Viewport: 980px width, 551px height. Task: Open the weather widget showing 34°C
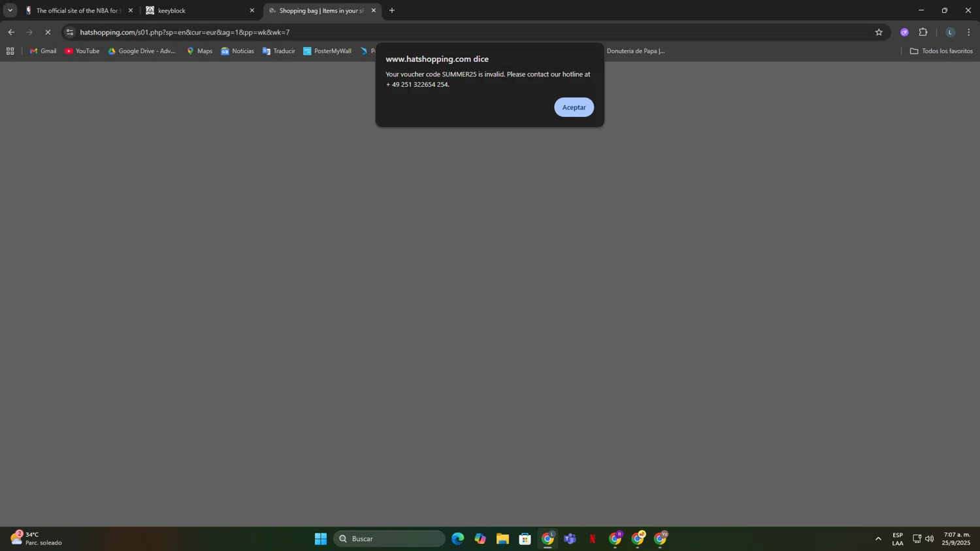click(x=37, y=539)
